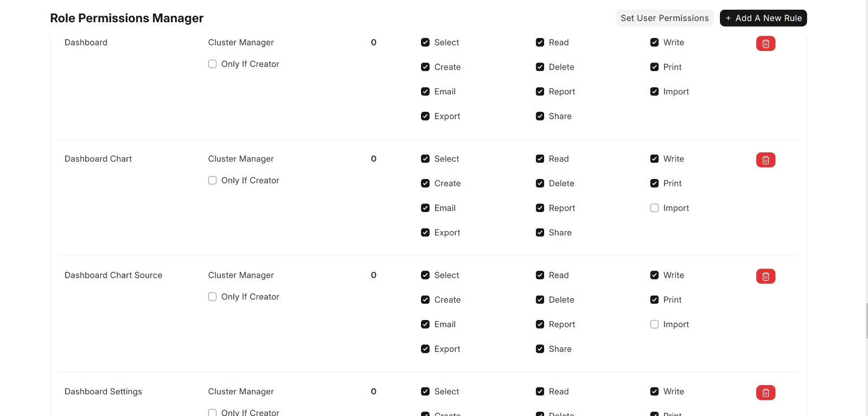Delete the Dashboard Settings rule
The image size is (868, 416).
[765, 393]
